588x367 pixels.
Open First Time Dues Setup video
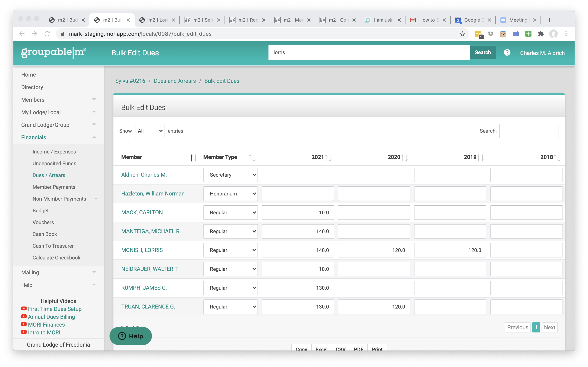tap(55, 309)
